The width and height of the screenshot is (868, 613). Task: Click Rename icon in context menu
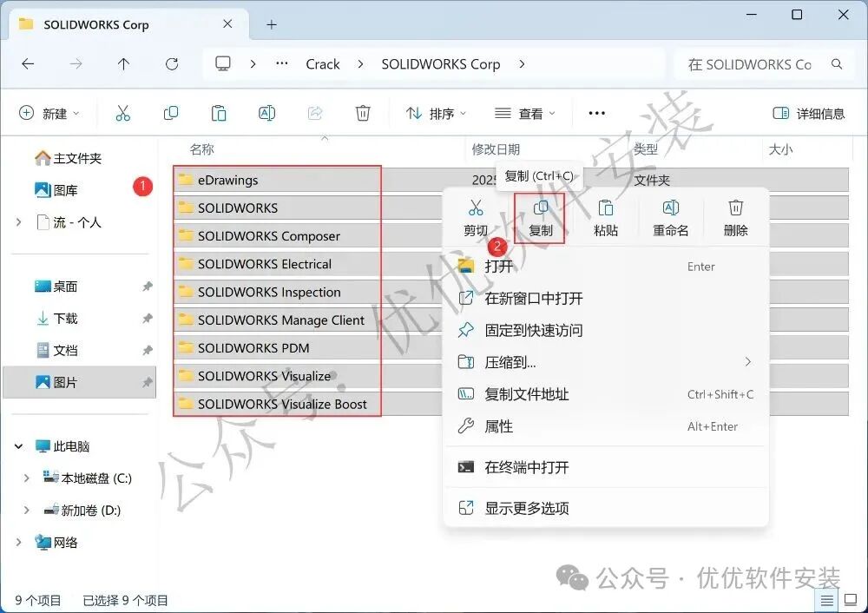670,208
